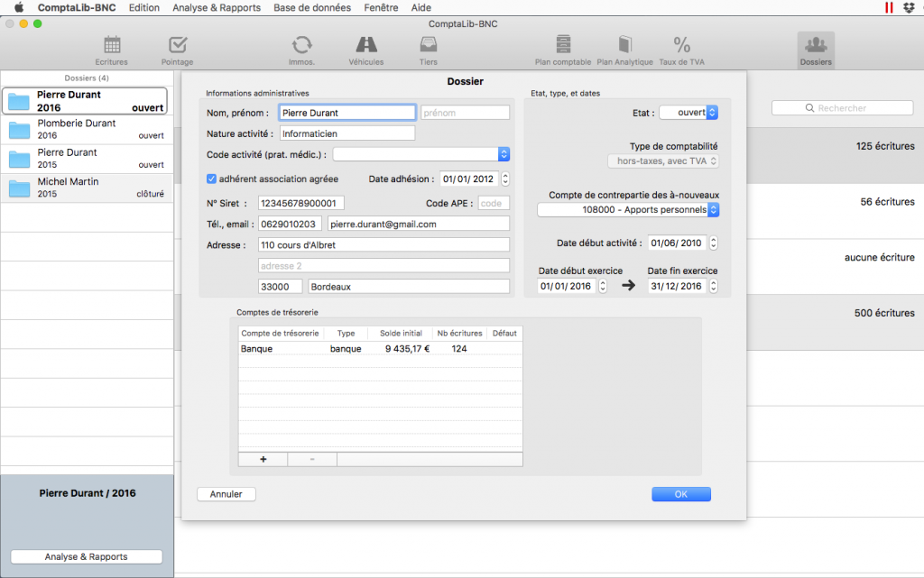Open the Dossiers toolbar icon
Screen dimensions: 924x578
coord(816,50)
